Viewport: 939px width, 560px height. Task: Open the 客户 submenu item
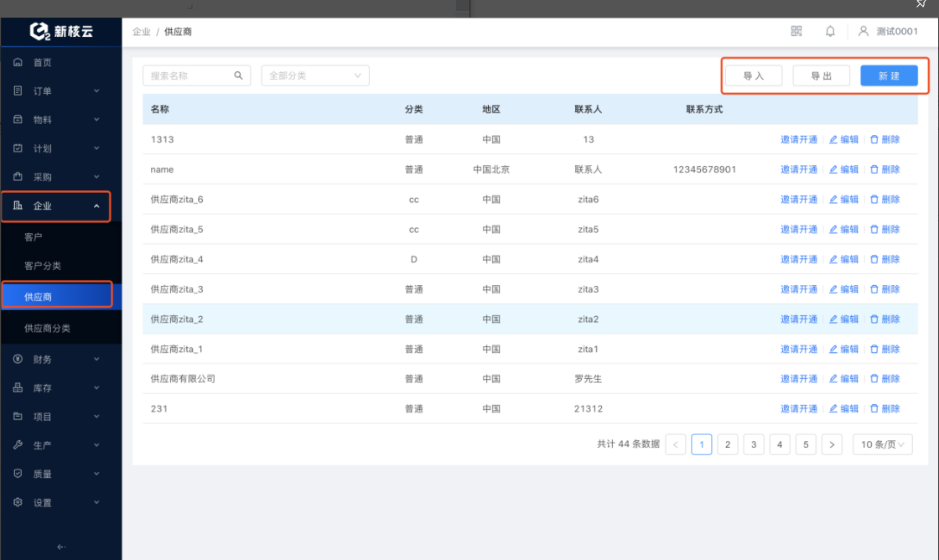click(34, 237)
